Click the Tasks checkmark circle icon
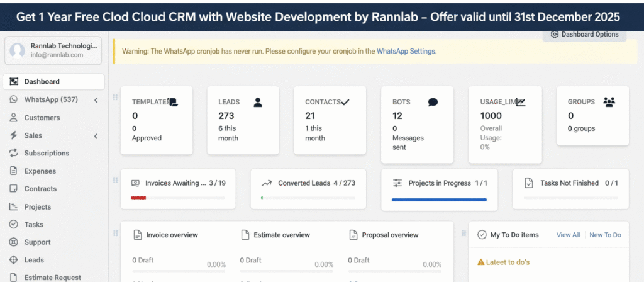The image size is (644, 282). coord(13,225)
